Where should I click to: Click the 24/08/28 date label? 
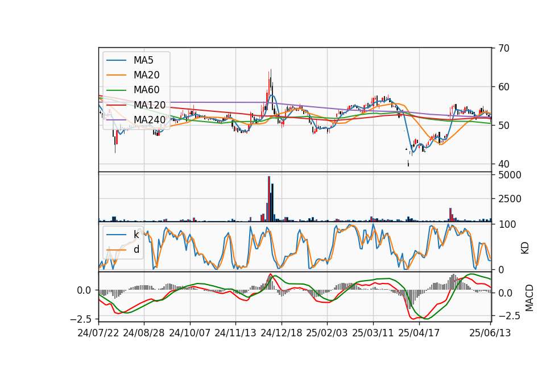[x=144, y=333]
